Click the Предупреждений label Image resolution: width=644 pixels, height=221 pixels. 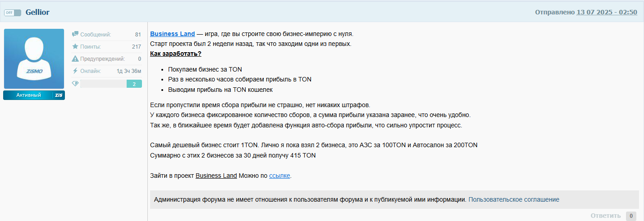coord(102,59)
